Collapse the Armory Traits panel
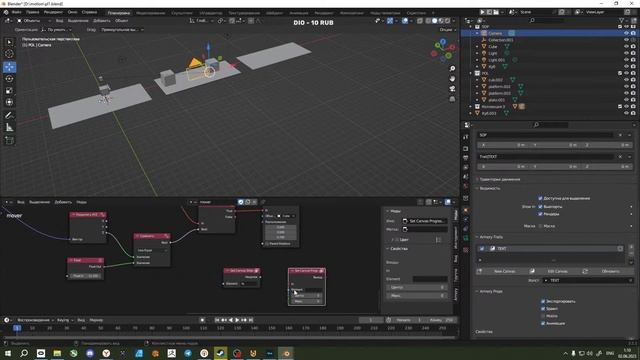This screenshot has height=360, width=640. click(x=477, y=237)
